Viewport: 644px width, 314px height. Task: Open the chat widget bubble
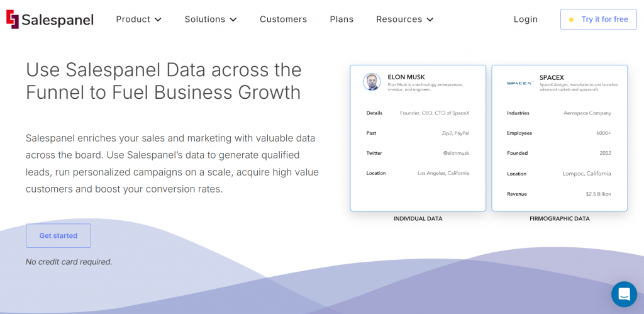coord(624,294)
